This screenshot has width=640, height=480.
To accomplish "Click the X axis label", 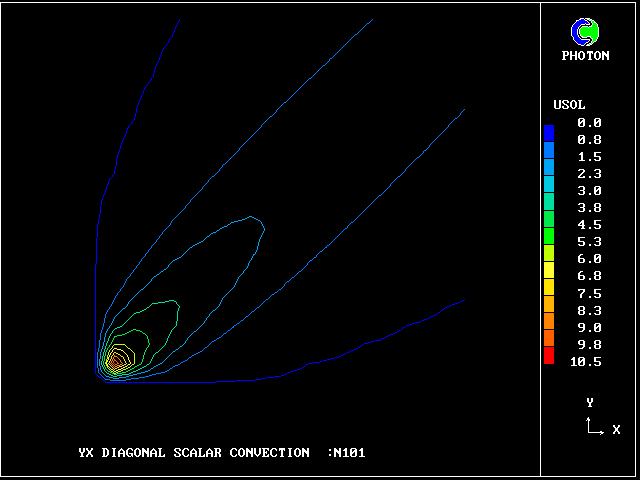I will 616,429.
